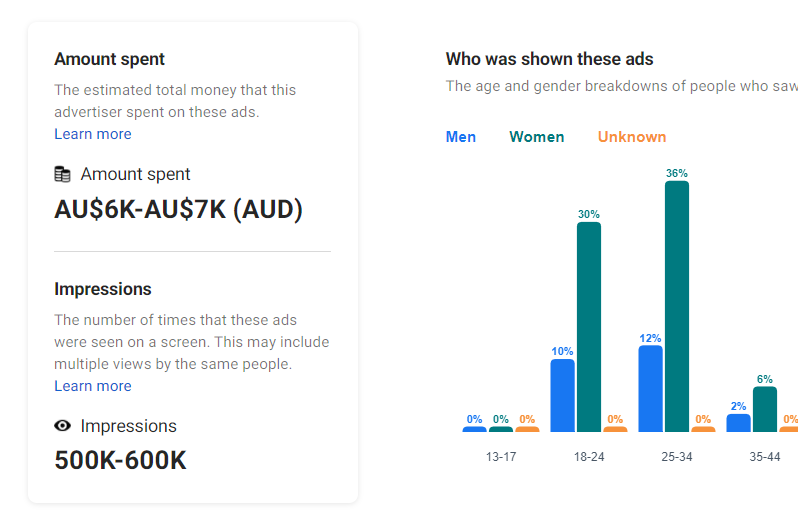Select the 10% Men bar for 18-24
This screenshot has width=798, height=532.
coord(562,396)
